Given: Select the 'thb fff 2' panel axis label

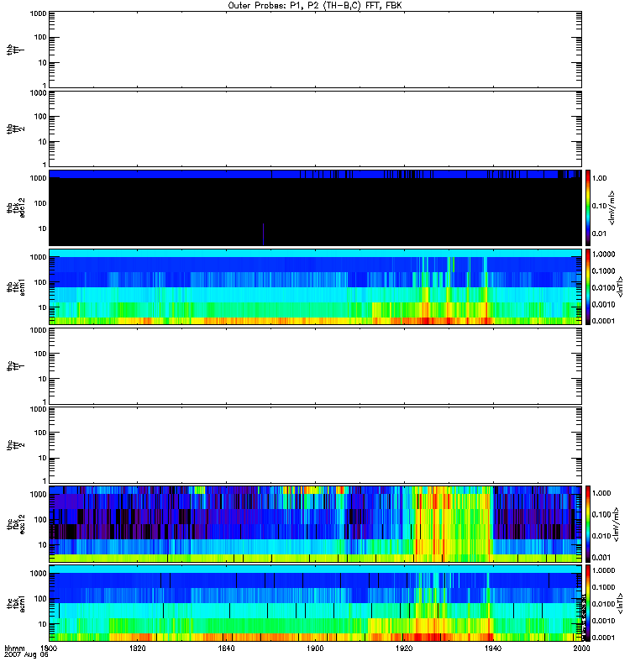Looking at the screenshot, I should [x=15, y=129].
